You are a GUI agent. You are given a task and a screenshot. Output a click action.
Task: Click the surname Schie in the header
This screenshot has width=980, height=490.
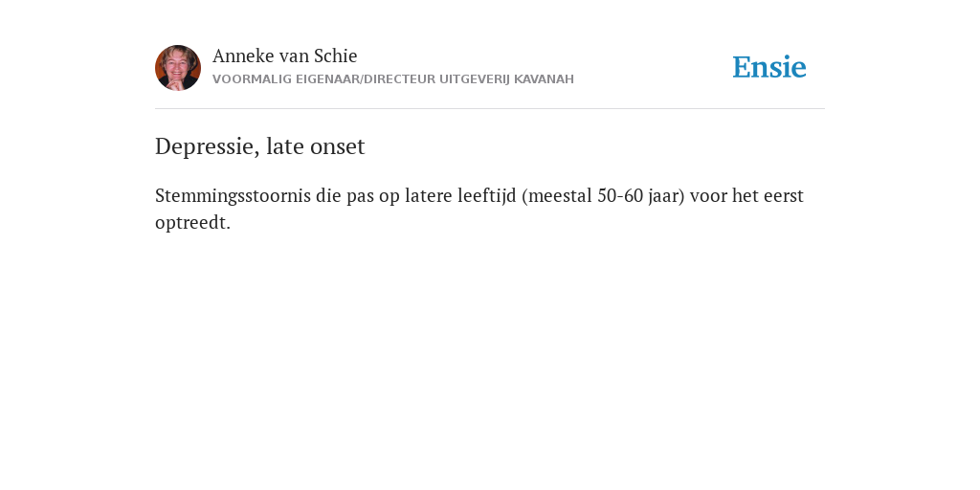(336, 56)
